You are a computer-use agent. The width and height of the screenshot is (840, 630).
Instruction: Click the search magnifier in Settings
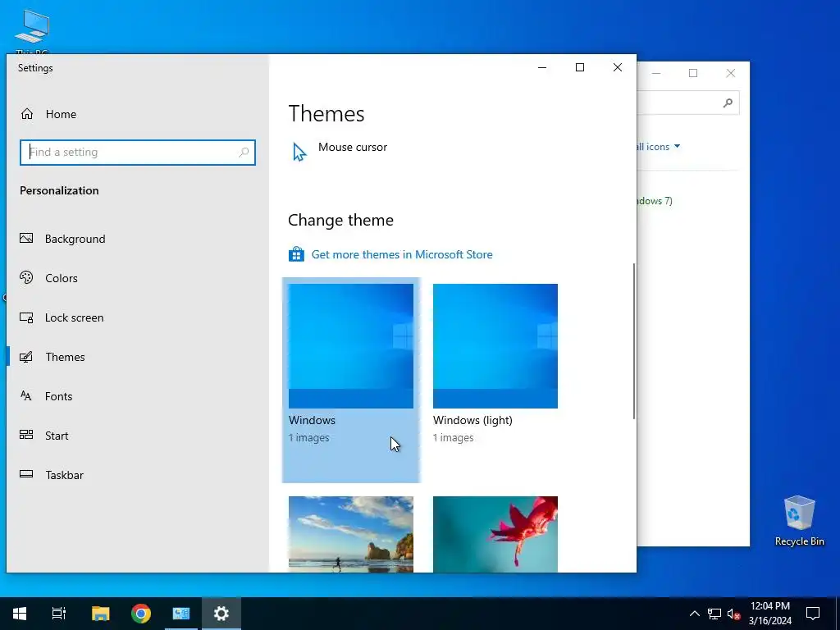coord(244,152)
